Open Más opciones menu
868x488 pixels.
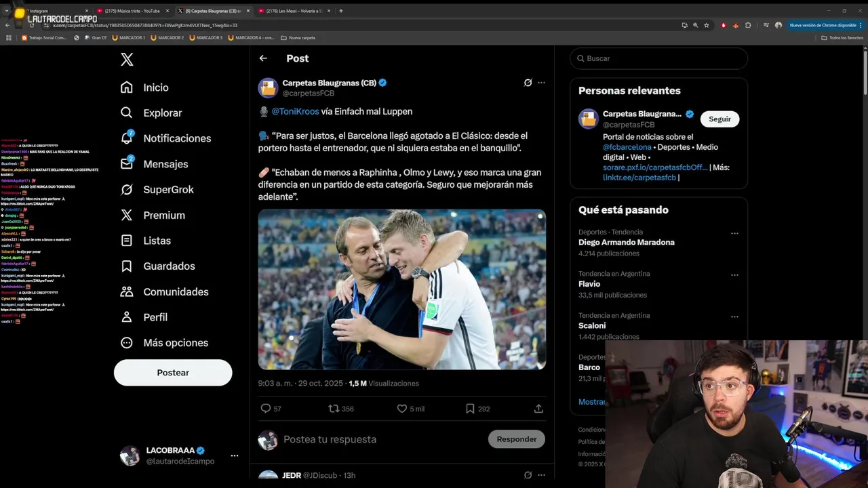(164, 343)
